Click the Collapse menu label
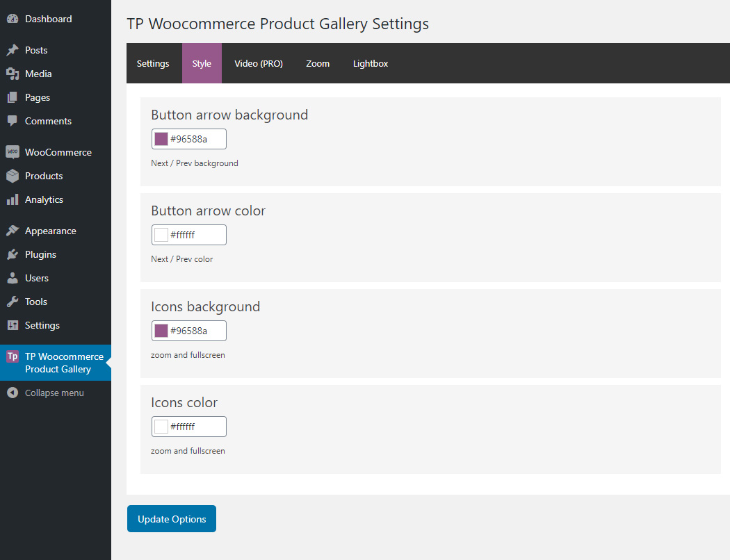Screen dimensions: 730x560 click(54, 393)
